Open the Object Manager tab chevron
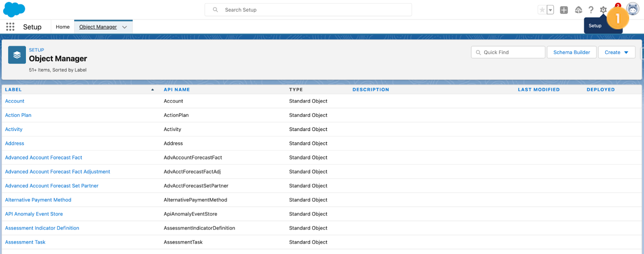 coord(124,27)
